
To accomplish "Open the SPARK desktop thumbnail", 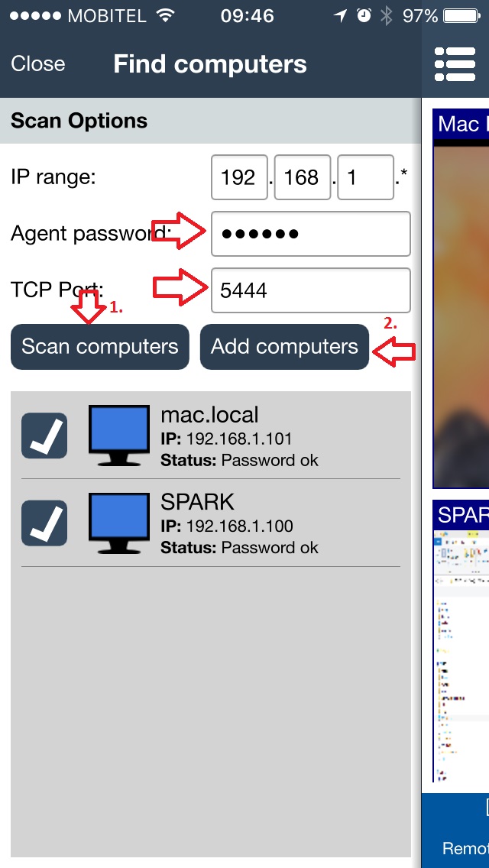I will [461, 641].
